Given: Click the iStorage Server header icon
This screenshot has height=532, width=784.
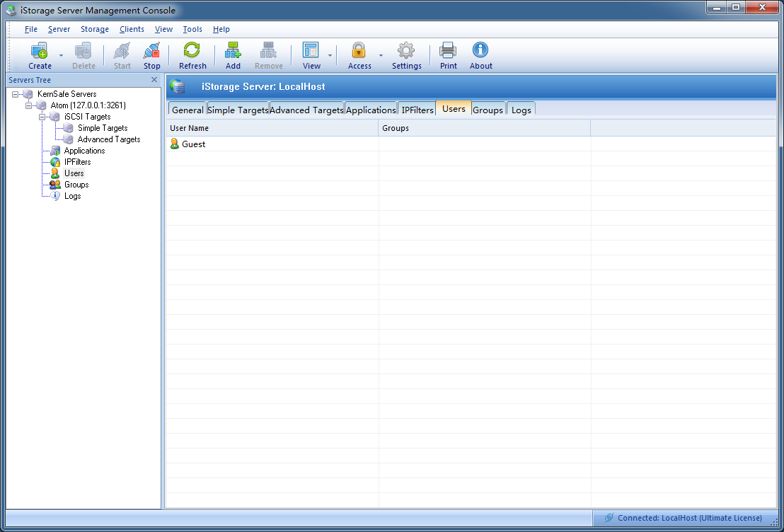Looking at the screenshot, I should [178, 86].
